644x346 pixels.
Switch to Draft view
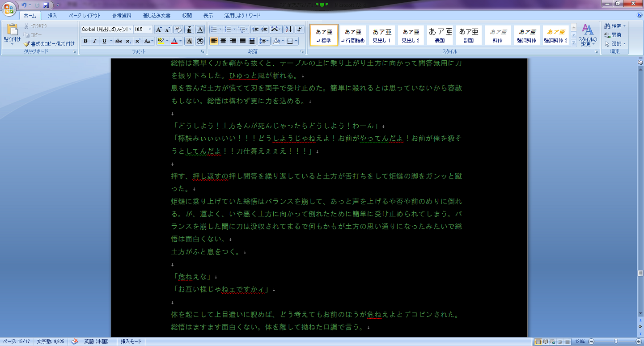tap(568, 342)
